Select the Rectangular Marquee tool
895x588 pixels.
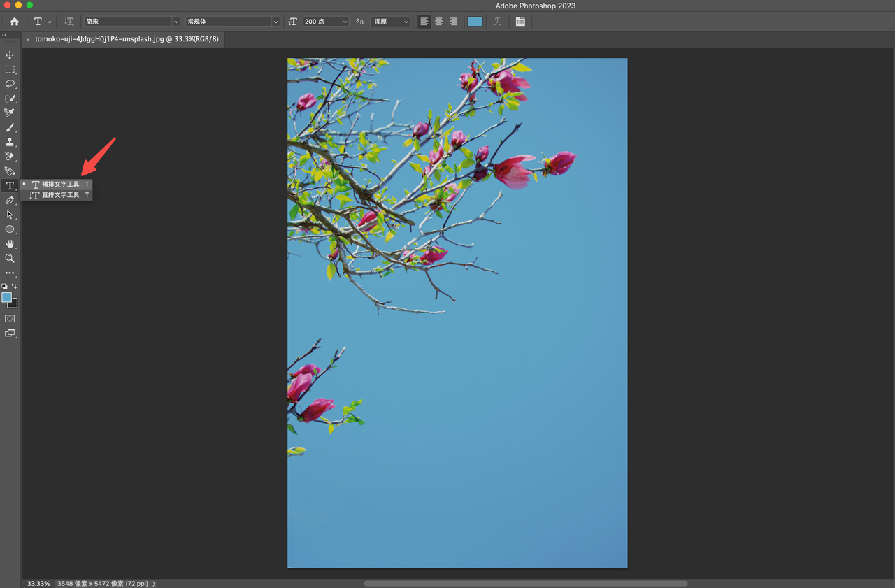point(10,70)
